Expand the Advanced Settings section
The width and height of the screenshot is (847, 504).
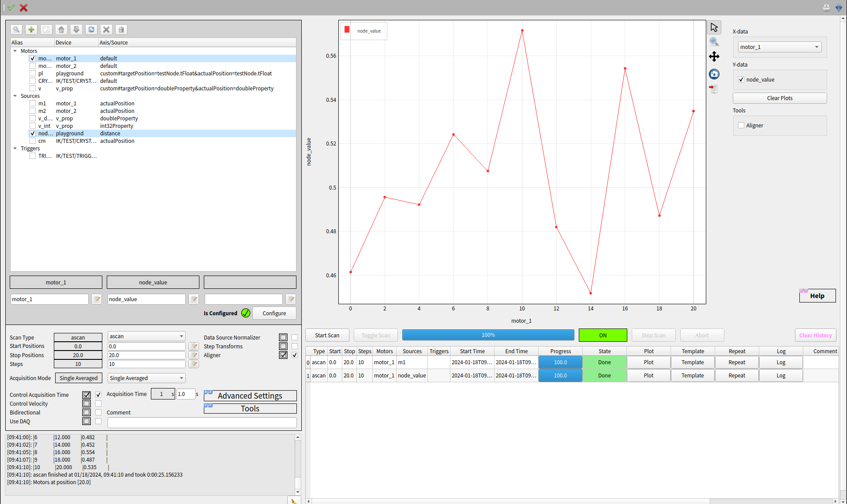point(250,396)
